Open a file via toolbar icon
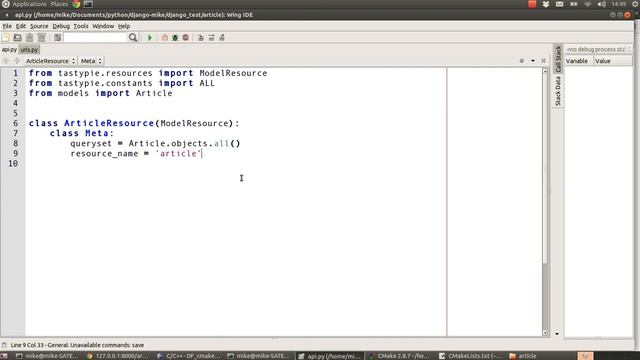The image size is (640, 360). tap(18, 38)
